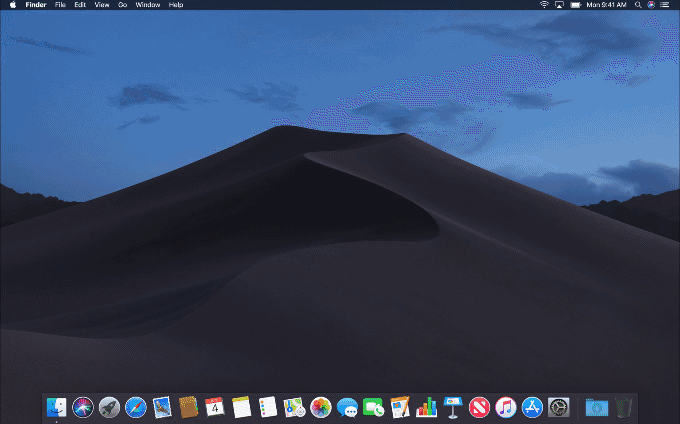Open the Go menu
The height and width of the screenshot is (424, 680).
pos(123,5)
